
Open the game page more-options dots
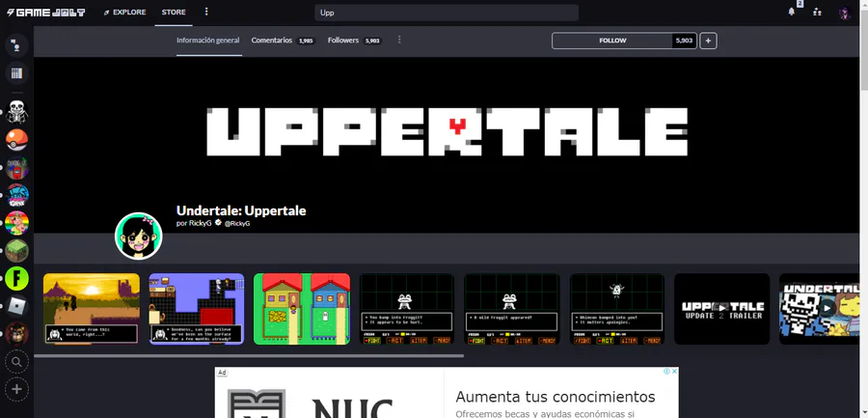coord(399,40)
